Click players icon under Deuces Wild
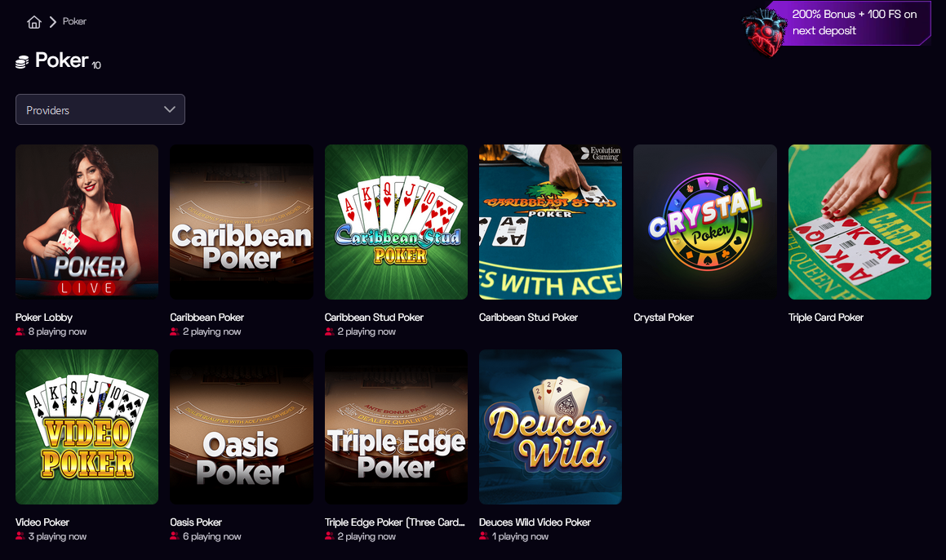The width and height of the screenshot is (946, 560). 483,536
